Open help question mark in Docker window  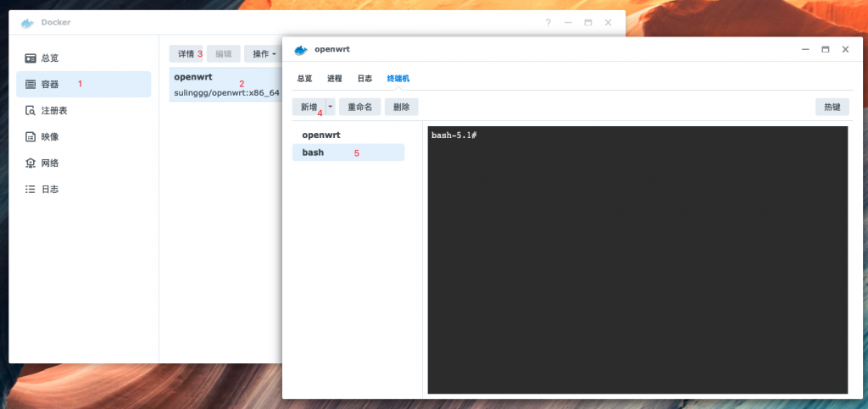coord(548,23)
